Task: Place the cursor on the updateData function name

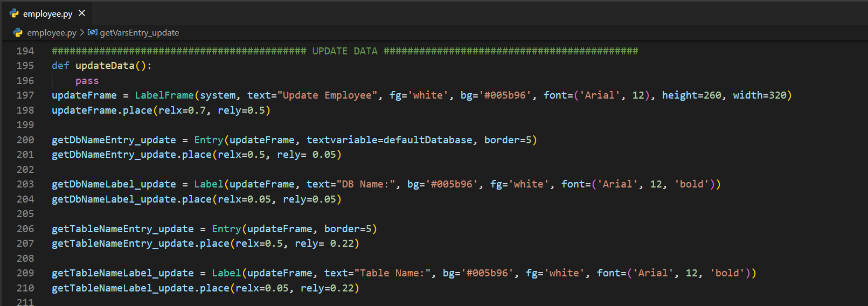Action: [x=105, y=66]
